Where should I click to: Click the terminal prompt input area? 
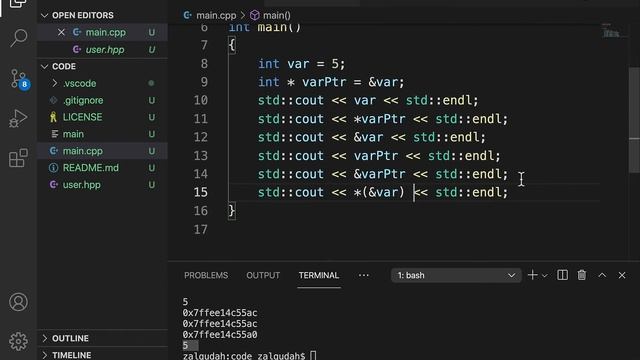(x=313, y=356)
